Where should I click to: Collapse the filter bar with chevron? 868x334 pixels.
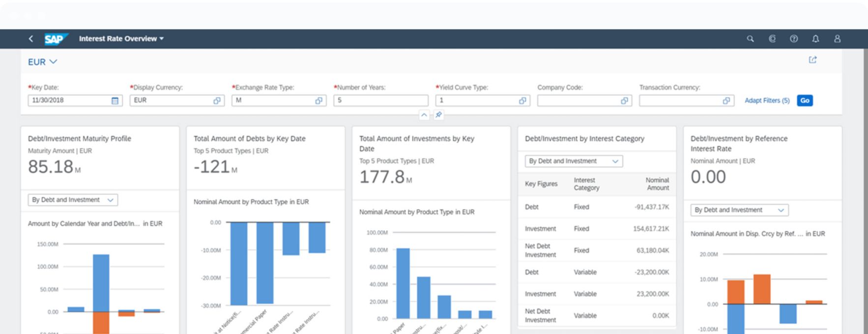[x=424, y=115]
